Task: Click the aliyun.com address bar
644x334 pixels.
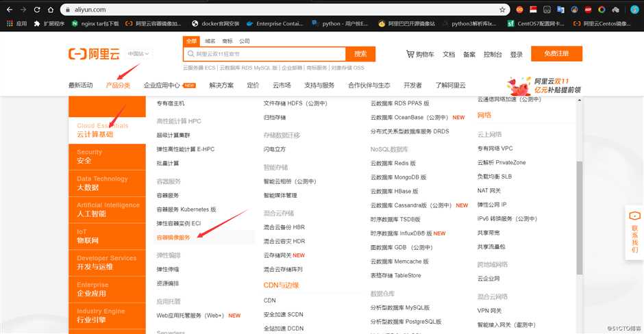Action: (x=284, y=10)
